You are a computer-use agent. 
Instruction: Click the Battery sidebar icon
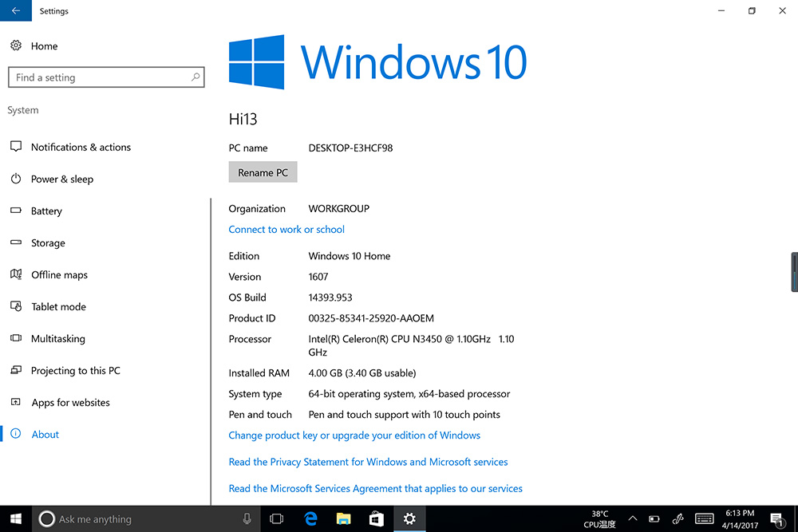pyautogui.click(x=16, y=210)
